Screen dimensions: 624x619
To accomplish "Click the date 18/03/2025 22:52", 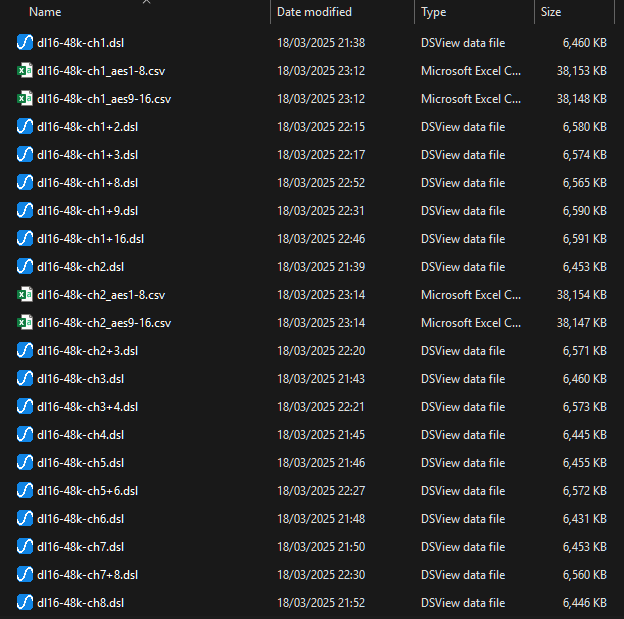I will point(321,183).
